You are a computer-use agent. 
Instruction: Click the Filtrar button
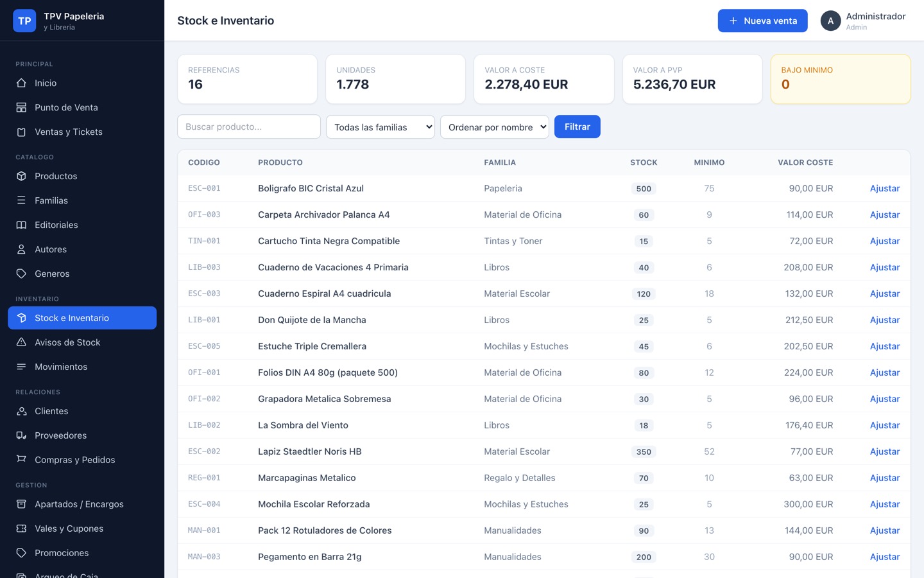[577, 127]
